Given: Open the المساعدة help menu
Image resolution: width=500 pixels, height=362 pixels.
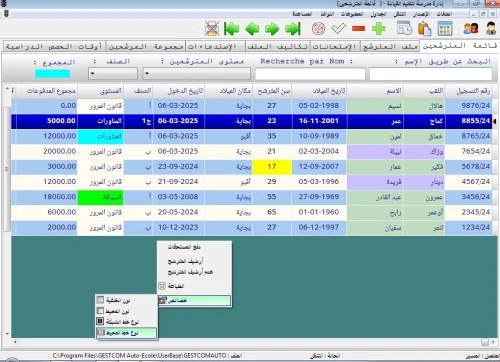Looking at the screenshot, I should 302,14.
